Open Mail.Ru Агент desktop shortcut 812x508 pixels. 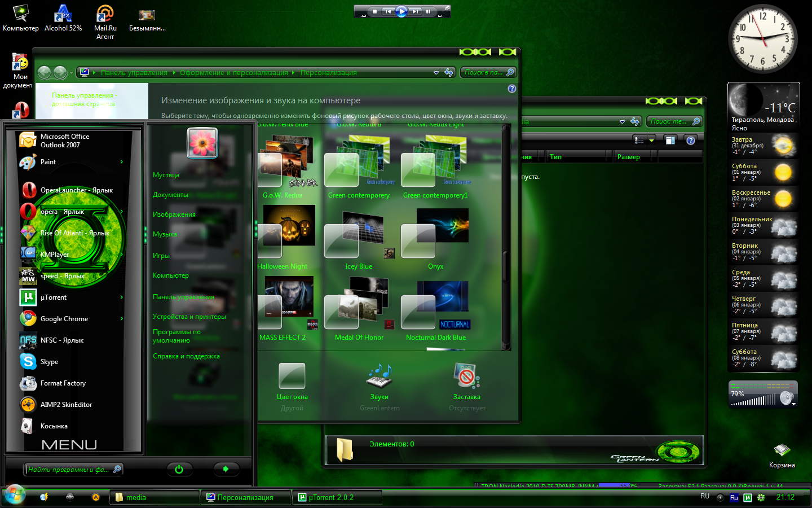(105, 23)
